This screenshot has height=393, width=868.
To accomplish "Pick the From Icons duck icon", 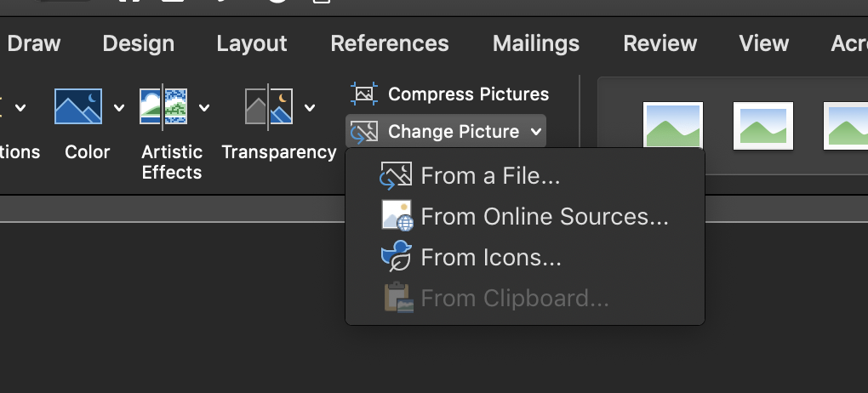I will click(397, 256).
